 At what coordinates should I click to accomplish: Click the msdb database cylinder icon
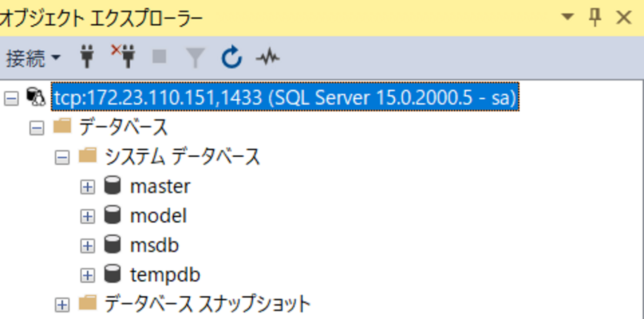click(113, 245)
